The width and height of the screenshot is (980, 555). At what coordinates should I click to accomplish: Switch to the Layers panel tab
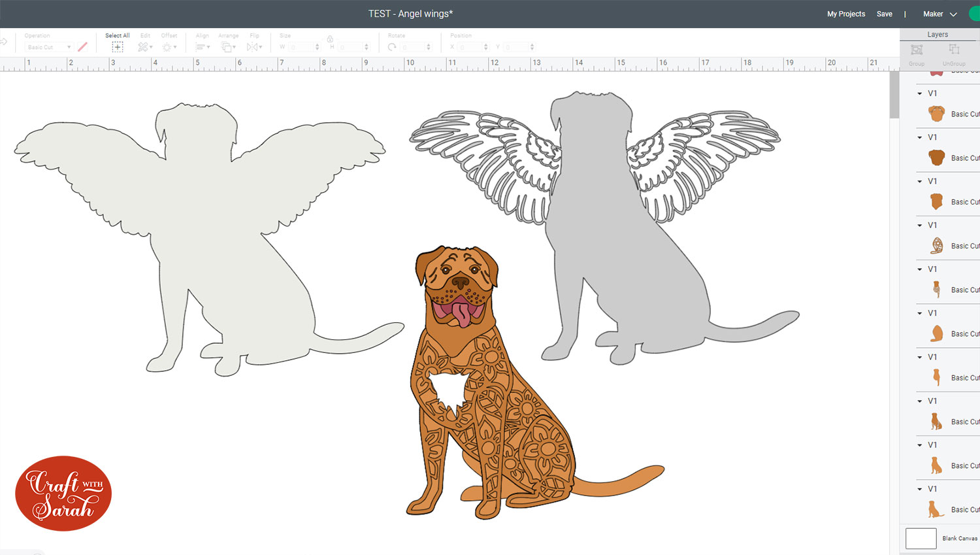point(938,34)
